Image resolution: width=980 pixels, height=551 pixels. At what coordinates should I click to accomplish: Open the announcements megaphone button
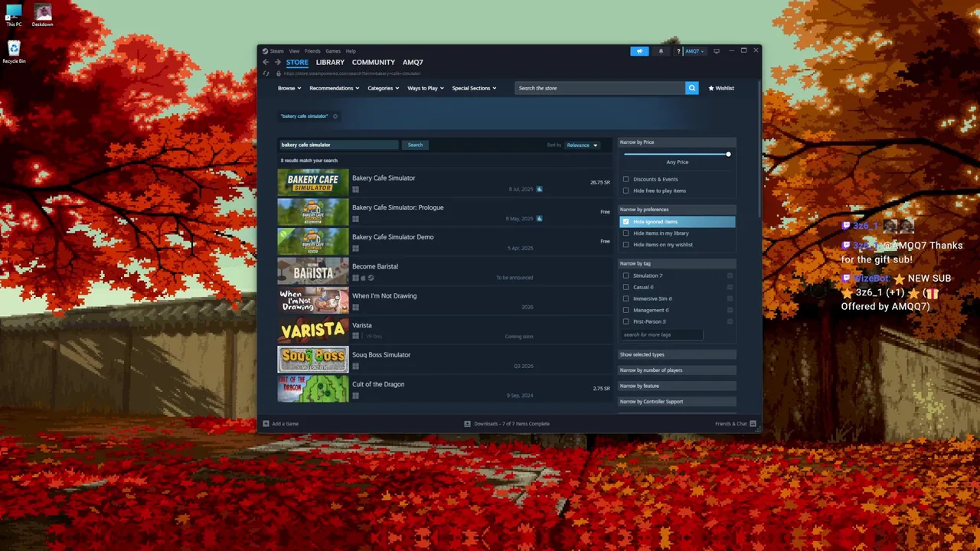(639, 51)
